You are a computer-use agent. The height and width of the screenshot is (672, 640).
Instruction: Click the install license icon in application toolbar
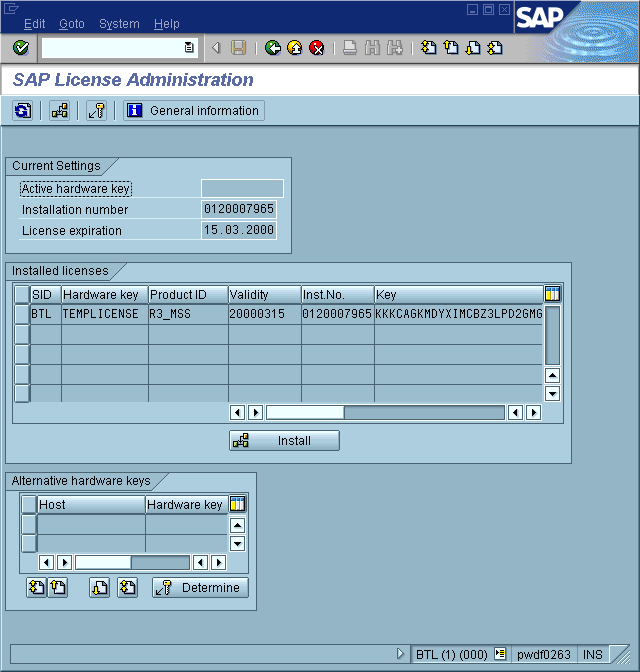60,111
